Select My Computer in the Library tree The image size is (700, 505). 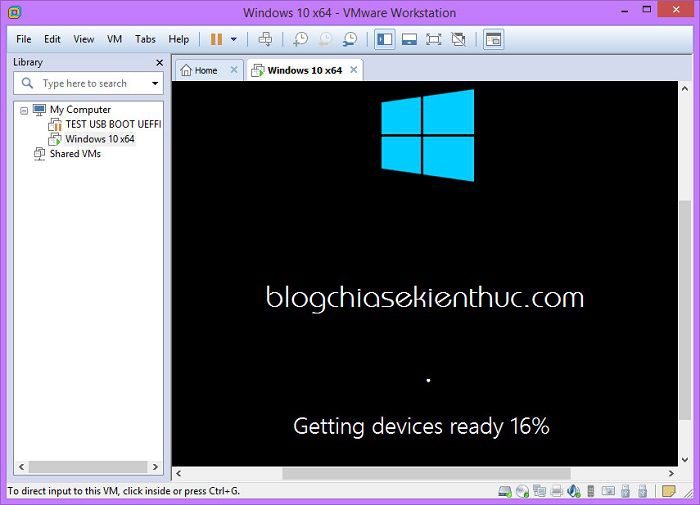[x=80, y=109]
